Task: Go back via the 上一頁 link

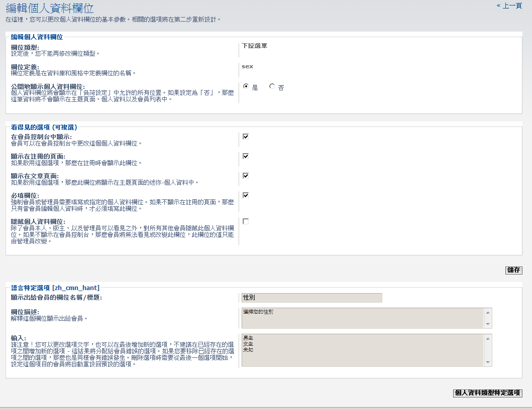Action: click(x=509, y=6)
